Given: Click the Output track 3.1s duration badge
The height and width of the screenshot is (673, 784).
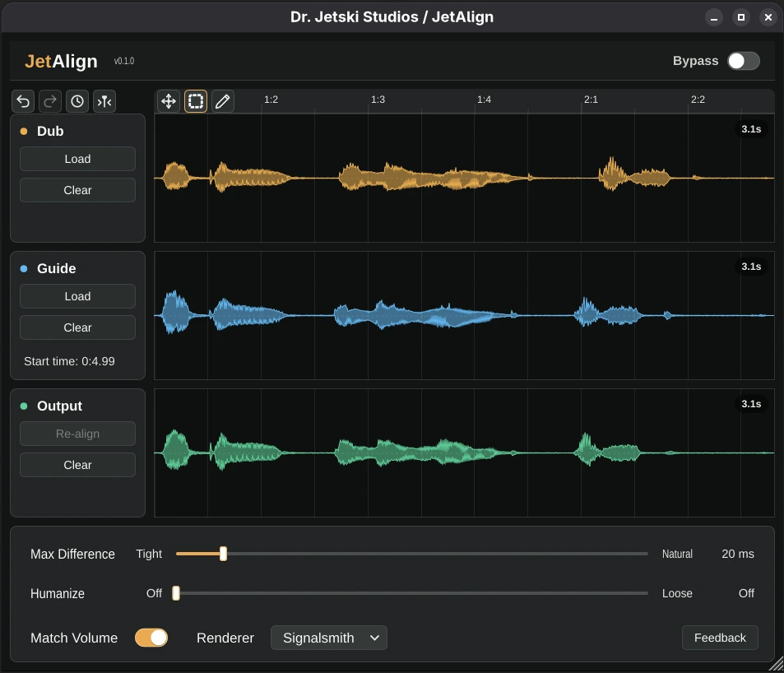Looking at the screenshot, I should click(751, 404).
